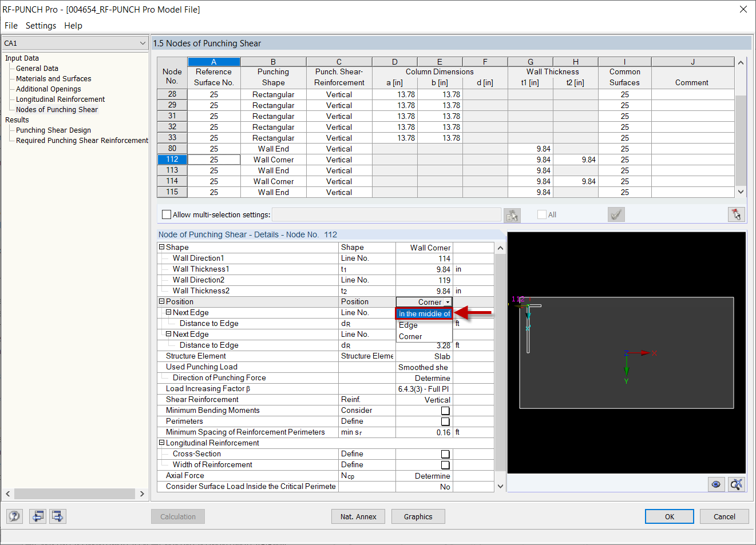Check the All checkbox

coord(541,214)
